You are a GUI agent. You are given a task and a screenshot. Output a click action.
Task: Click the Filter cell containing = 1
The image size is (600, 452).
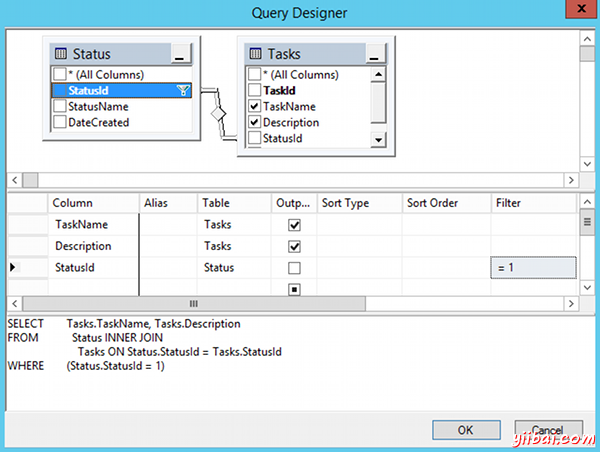(x=532, y=268)
